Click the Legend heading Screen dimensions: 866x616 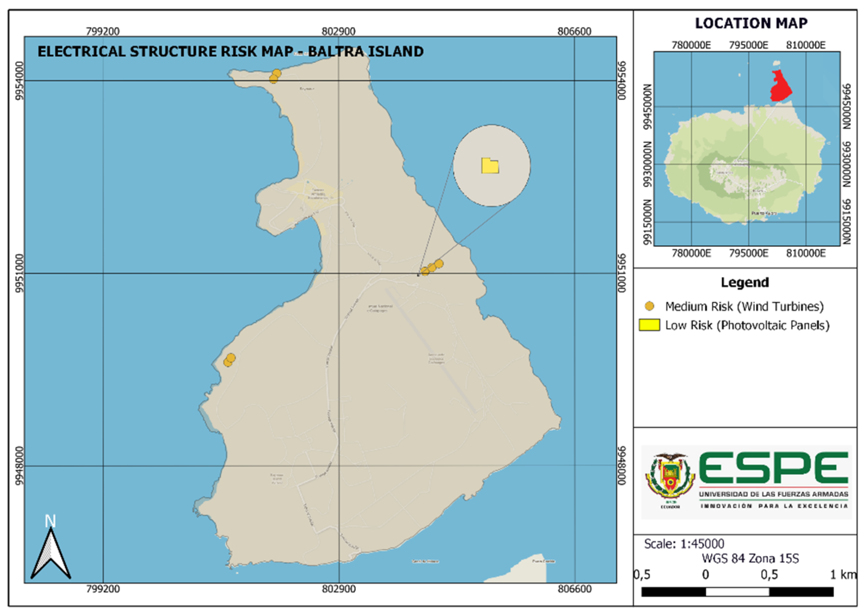tap(745, 283)
